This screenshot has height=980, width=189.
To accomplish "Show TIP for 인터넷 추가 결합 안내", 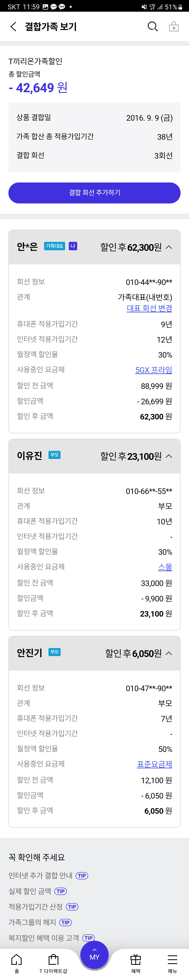I will (x=82, y=875).
